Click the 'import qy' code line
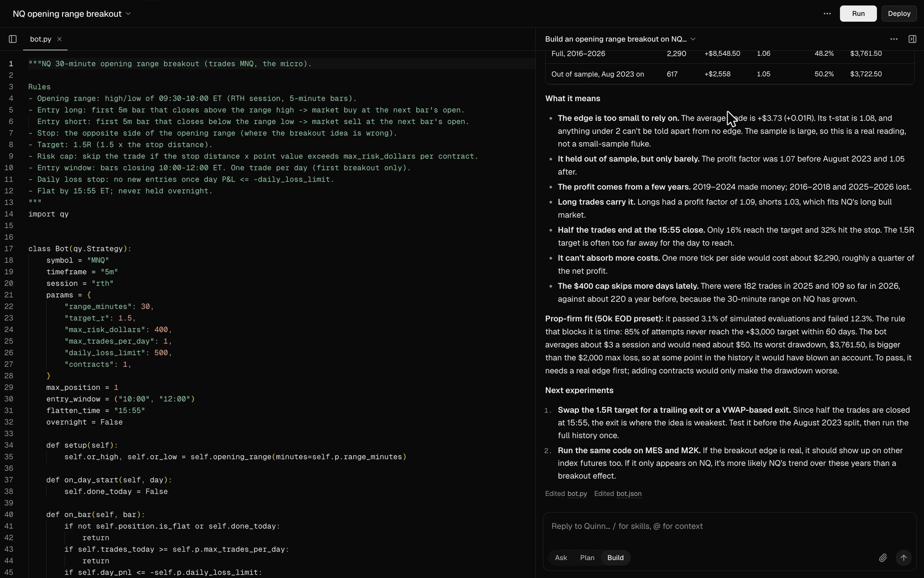 (x=49, y=214)
